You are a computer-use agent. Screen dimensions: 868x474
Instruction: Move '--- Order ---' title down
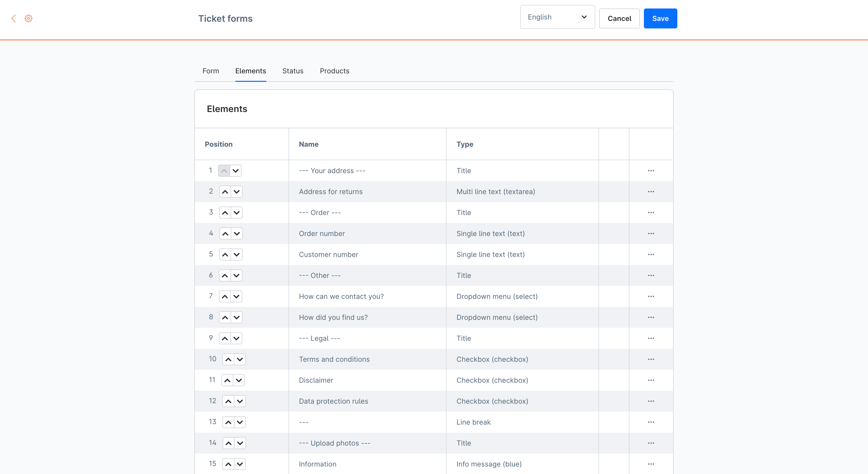point(237,213)
